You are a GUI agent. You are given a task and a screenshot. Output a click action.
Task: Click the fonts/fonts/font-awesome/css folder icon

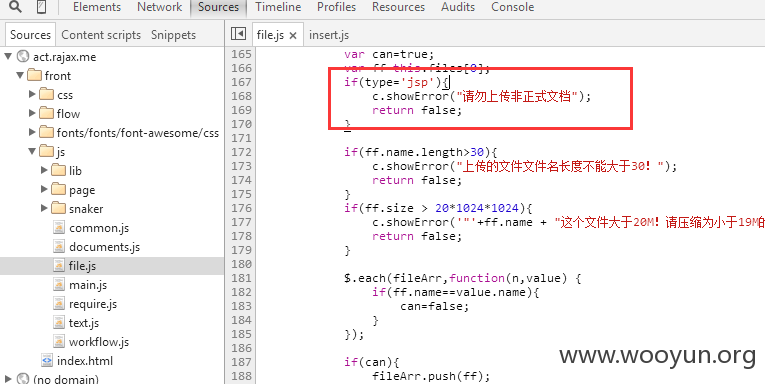(46, 132)
